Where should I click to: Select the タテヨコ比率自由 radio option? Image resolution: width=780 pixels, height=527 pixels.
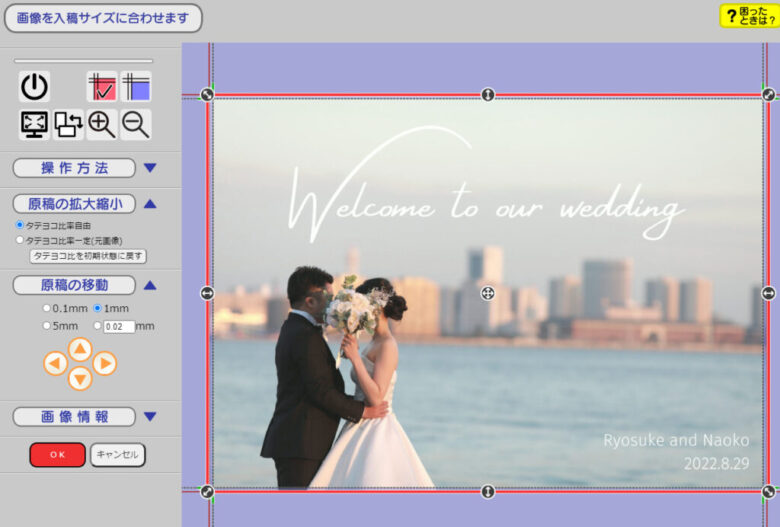click(20, 225)
